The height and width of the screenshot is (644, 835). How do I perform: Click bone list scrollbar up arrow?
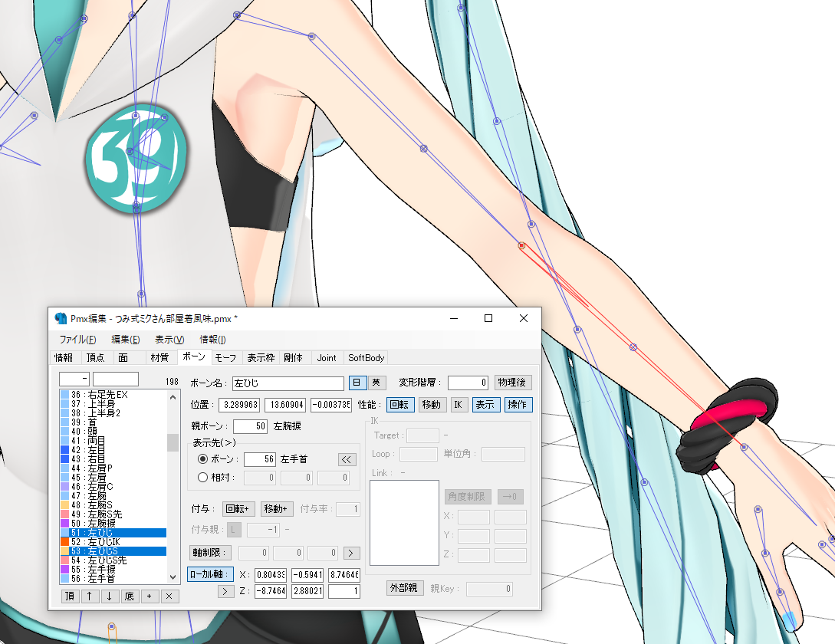(173, 397)
